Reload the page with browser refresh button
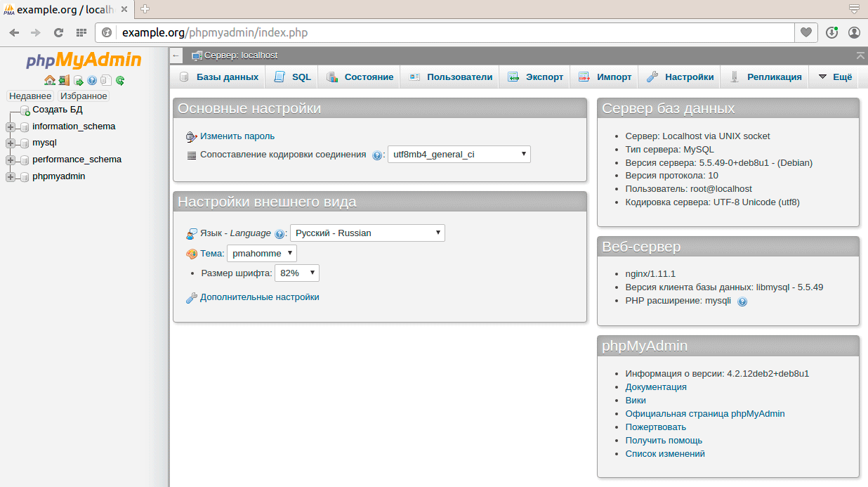Screen dimensions: 868x487 [x=58, y=32]
